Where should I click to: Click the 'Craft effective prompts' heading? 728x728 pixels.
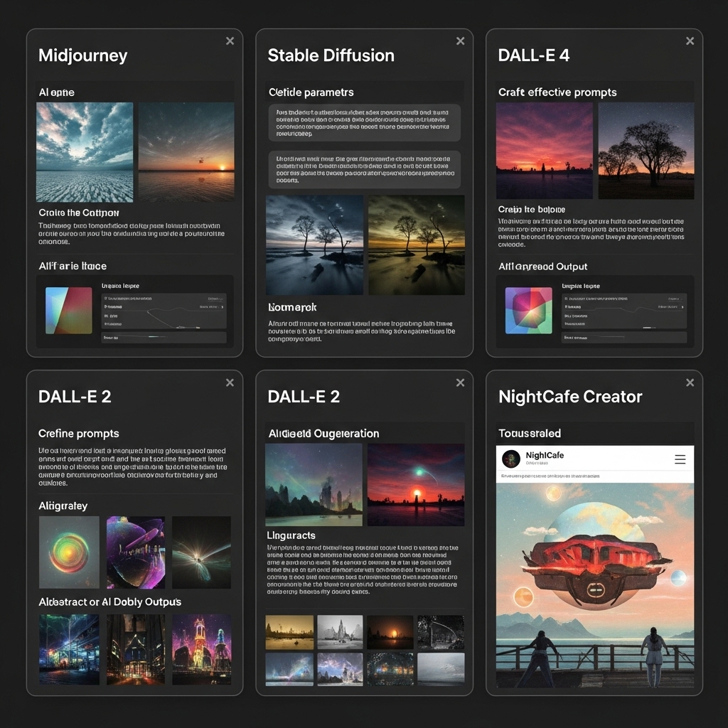click(557, 92)
